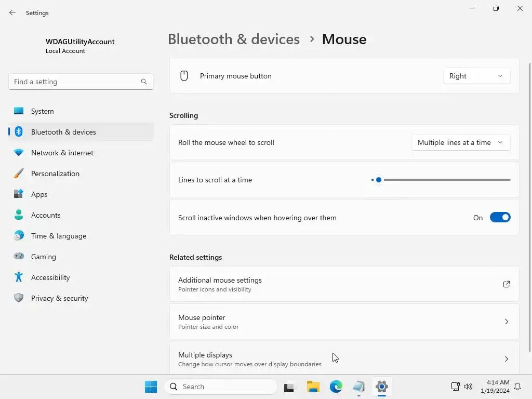Click the System monitor icon in sidebar
Viewport: 532px width, 399px height.
click(19, 111)
